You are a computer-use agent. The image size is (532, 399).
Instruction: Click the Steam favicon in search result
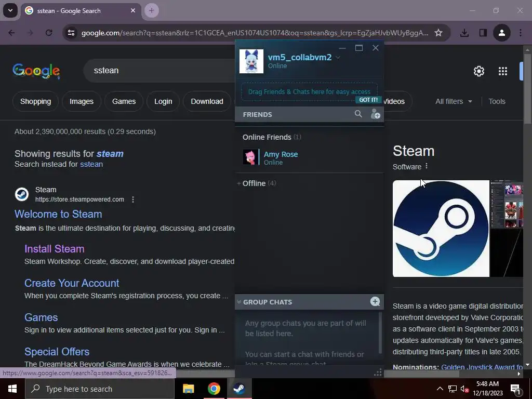[x=22, y=194]
